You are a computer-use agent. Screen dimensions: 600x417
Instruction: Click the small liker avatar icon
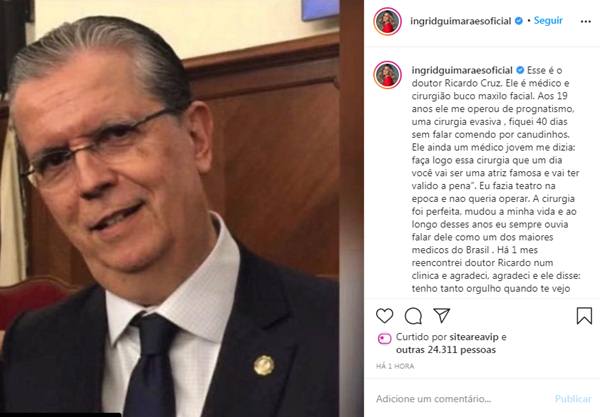point(385,338)
